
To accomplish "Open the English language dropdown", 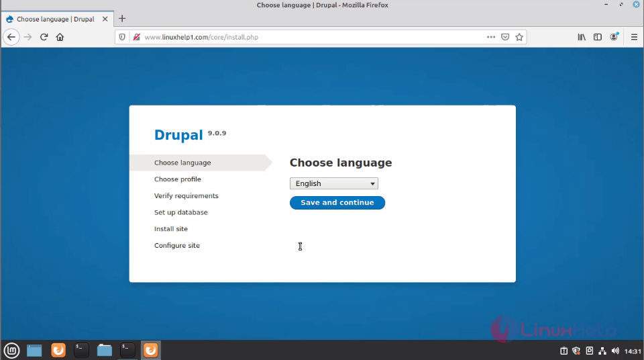I will point(334,183).
